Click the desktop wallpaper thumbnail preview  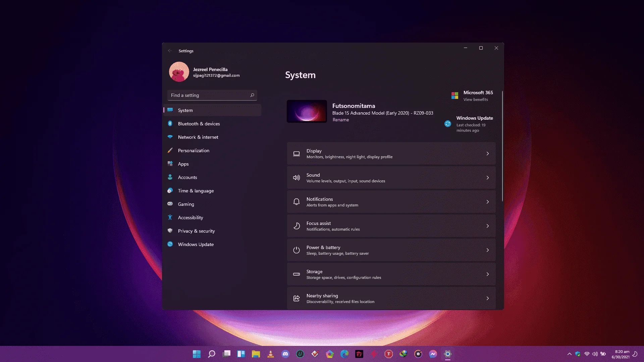coord(307,111)
